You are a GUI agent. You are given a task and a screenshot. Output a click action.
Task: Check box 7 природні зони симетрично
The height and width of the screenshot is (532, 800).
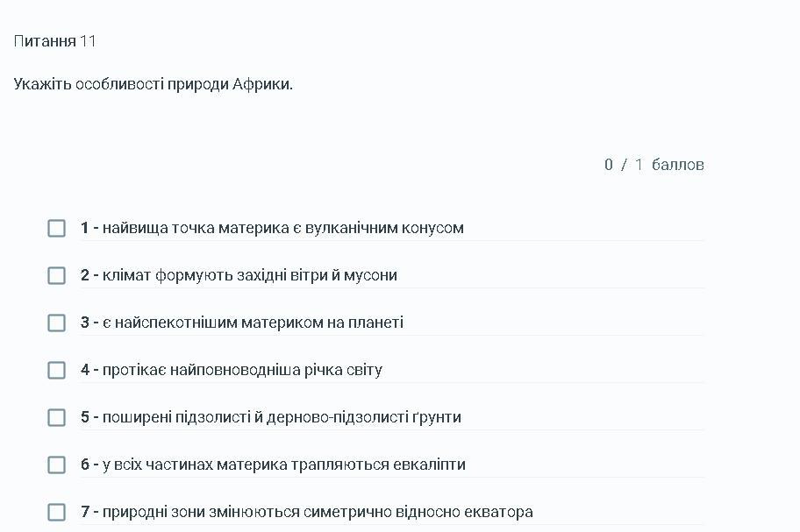57,512
